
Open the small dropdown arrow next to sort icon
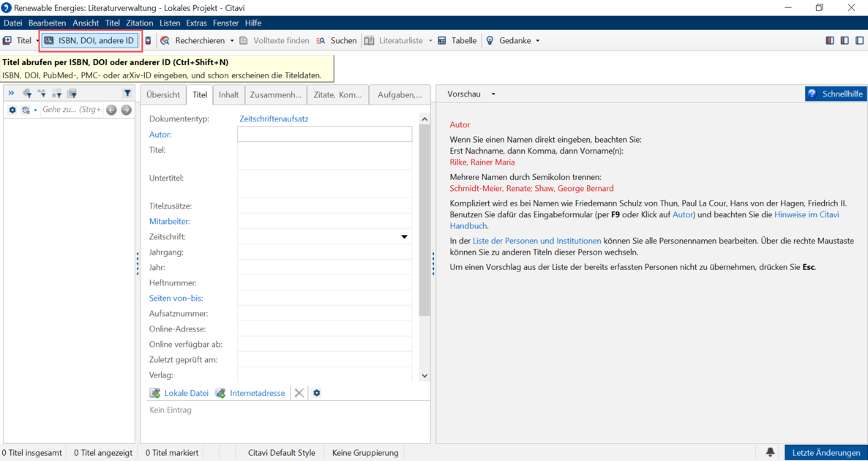point(35,110)
